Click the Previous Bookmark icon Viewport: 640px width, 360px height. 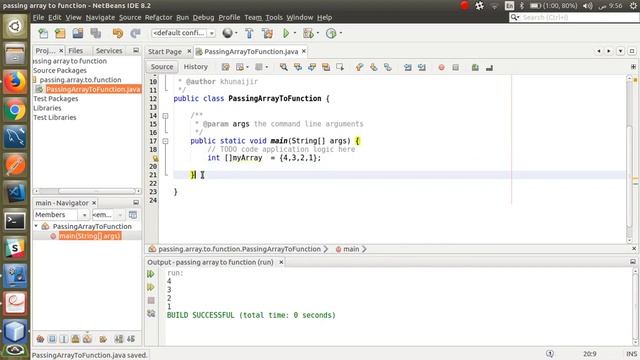click(359, 67)
